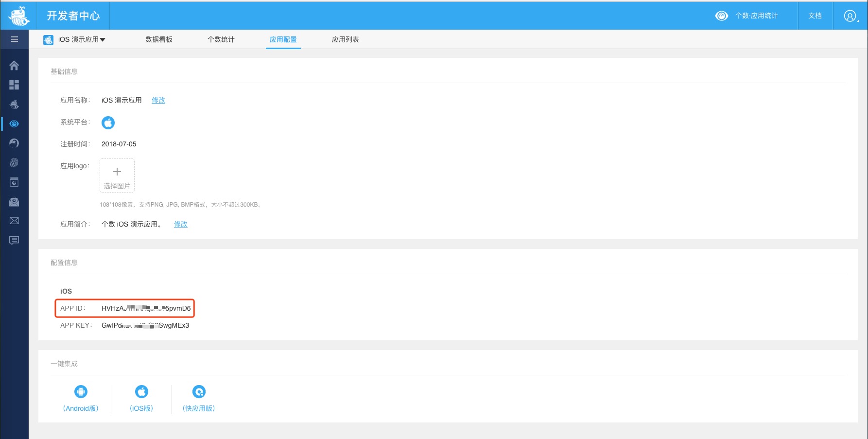Click the whale logo in the header
The width and height of the screenshot is (868, 439).
point(19,16)
